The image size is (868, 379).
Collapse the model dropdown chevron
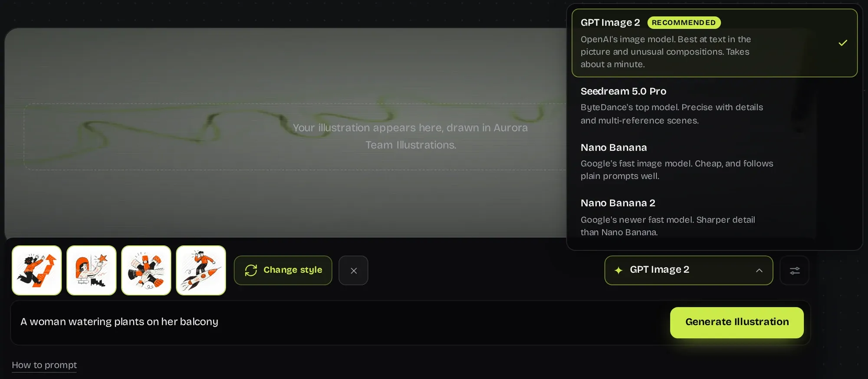759,271
